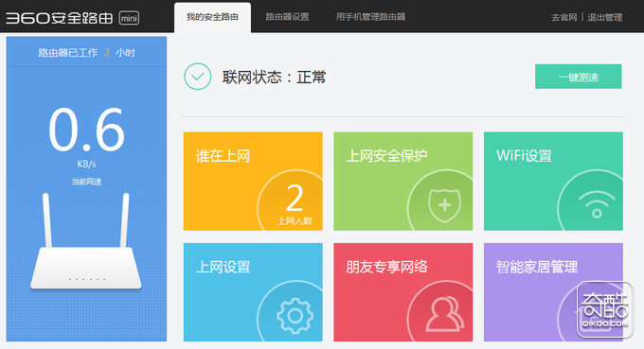Click the 路由器已工作 2 小时 uptime text
Image resolution: width=644 pixels, height=349 pixels.
(x=87, y=53)
